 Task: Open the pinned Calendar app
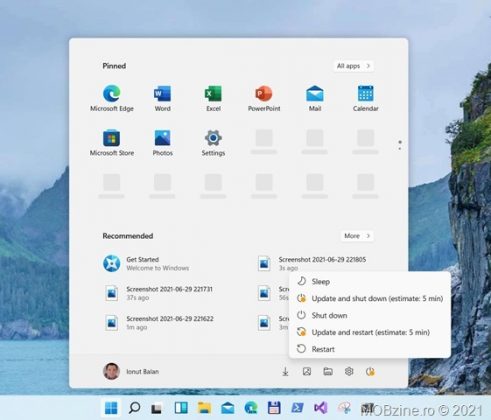click(365, 98)
